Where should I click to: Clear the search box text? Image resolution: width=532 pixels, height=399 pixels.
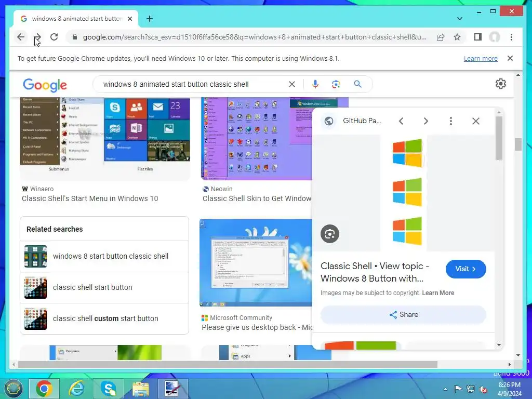(292, 84)
